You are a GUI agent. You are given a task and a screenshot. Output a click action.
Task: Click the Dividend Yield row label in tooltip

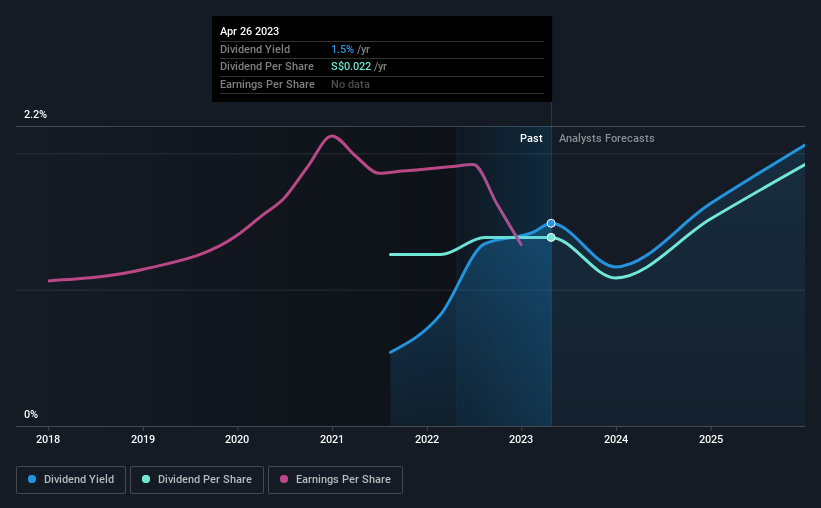click(x=255, y=49)
